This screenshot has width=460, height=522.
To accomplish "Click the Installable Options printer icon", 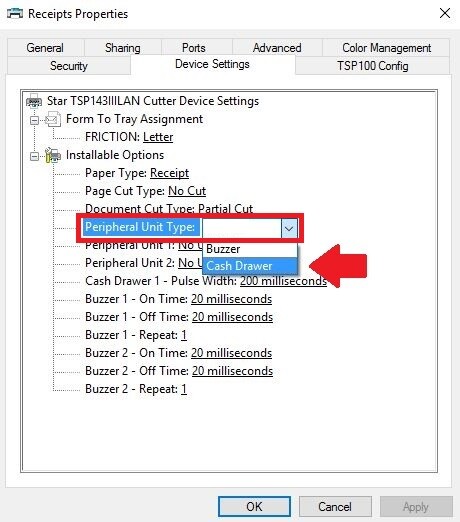I will [x=53, y=155].
